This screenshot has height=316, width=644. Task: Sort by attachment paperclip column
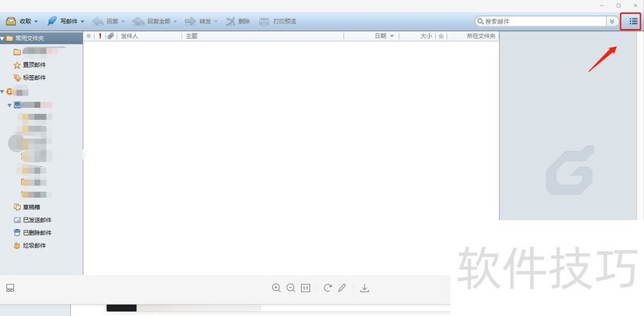click(x=111, y=36)
